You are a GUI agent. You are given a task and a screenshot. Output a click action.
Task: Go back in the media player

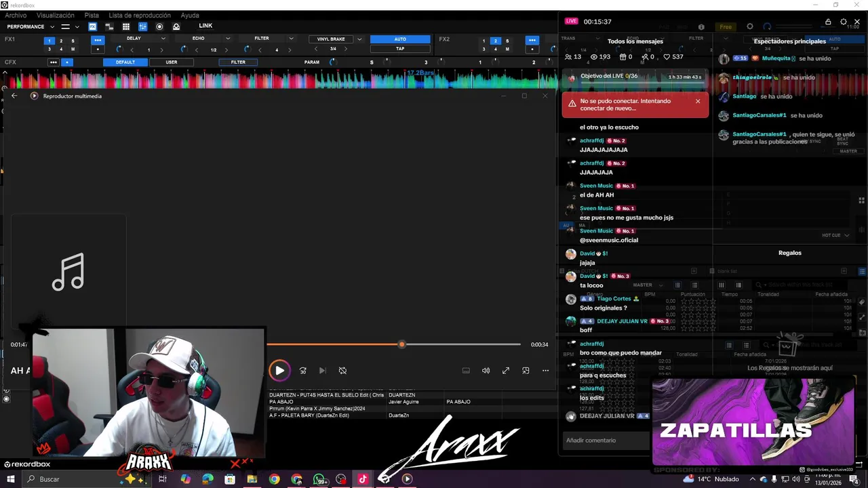click(x=14, y=96)
